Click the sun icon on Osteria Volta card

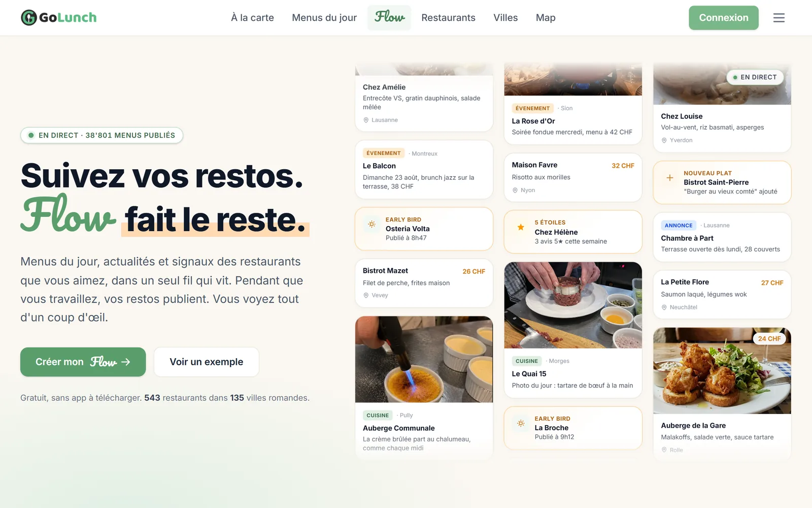(x=372, y=224)
